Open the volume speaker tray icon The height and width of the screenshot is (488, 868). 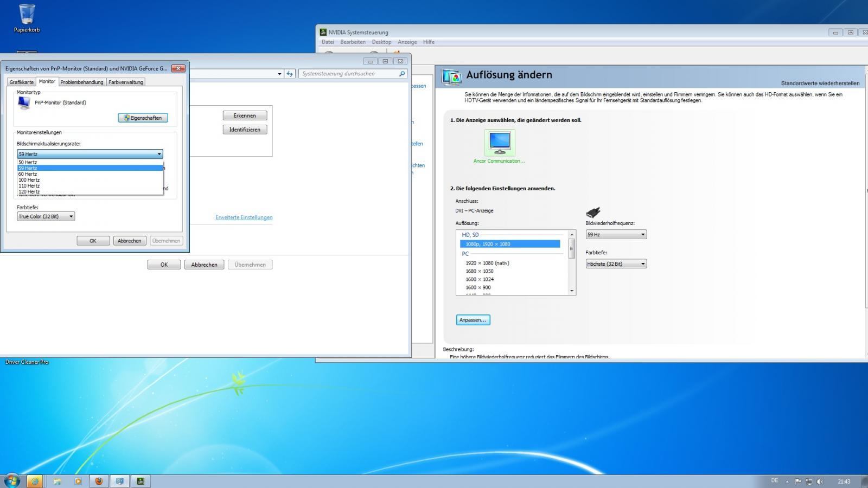(x=820, y=481)
